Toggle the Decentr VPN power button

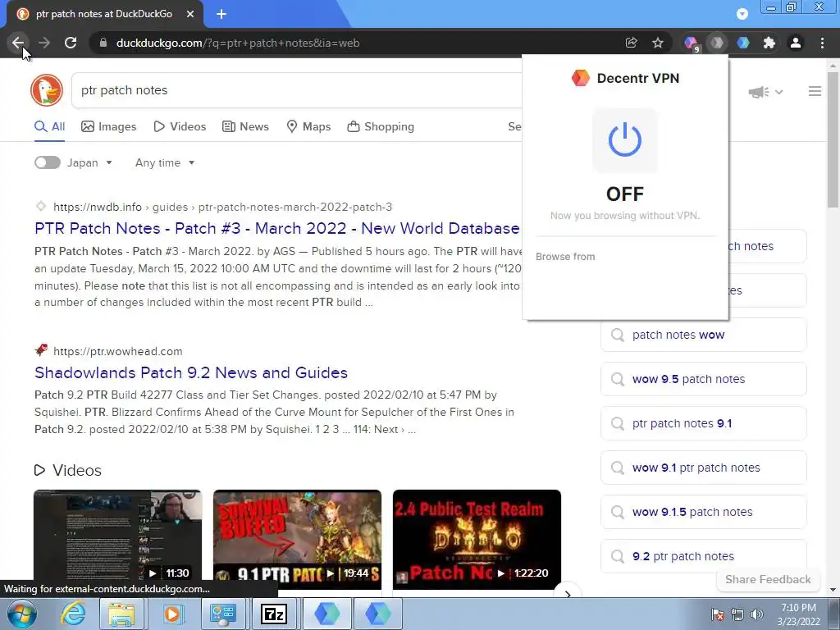(624, 140)
